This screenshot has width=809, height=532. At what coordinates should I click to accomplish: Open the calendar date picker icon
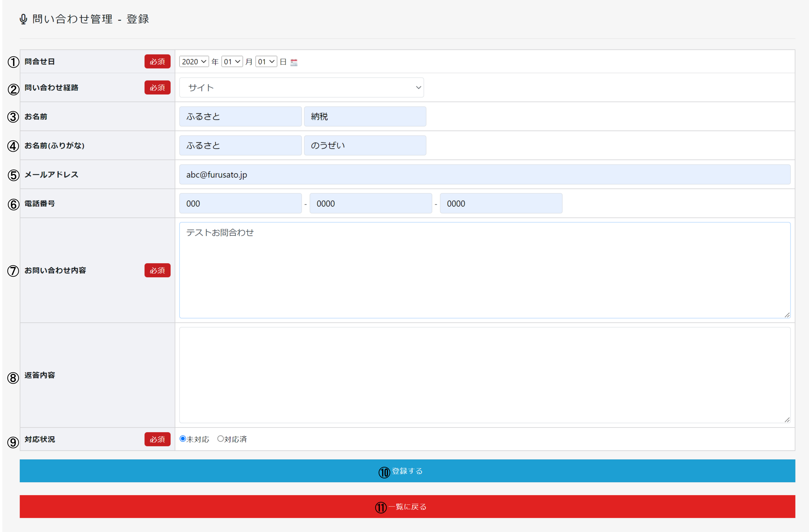click(x=294, y=62)
